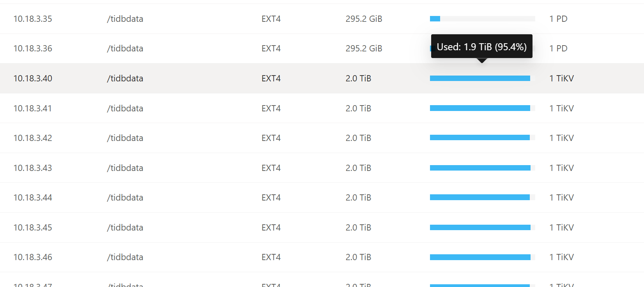Click the 10.18.3.42 IP address cell
The image size is (644, 287).
(33, 138)
